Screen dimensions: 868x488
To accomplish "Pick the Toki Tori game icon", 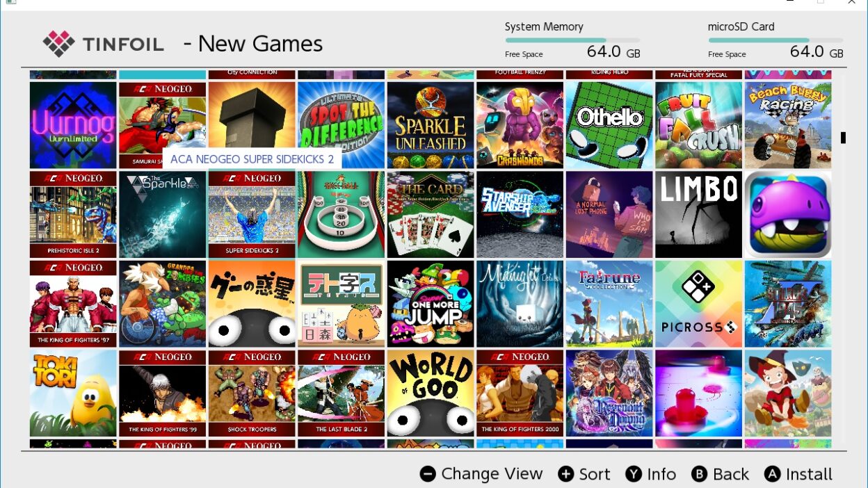I will 73,393.
